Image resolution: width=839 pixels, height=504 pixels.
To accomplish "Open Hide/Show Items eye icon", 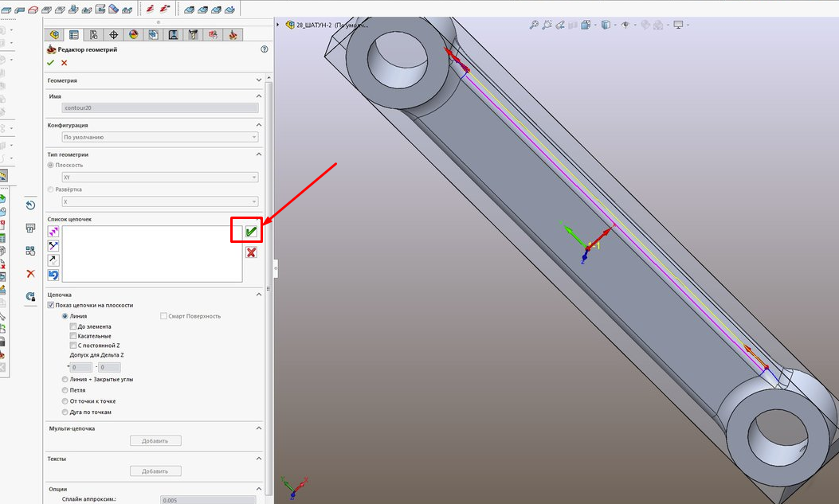I will (625, 25).
